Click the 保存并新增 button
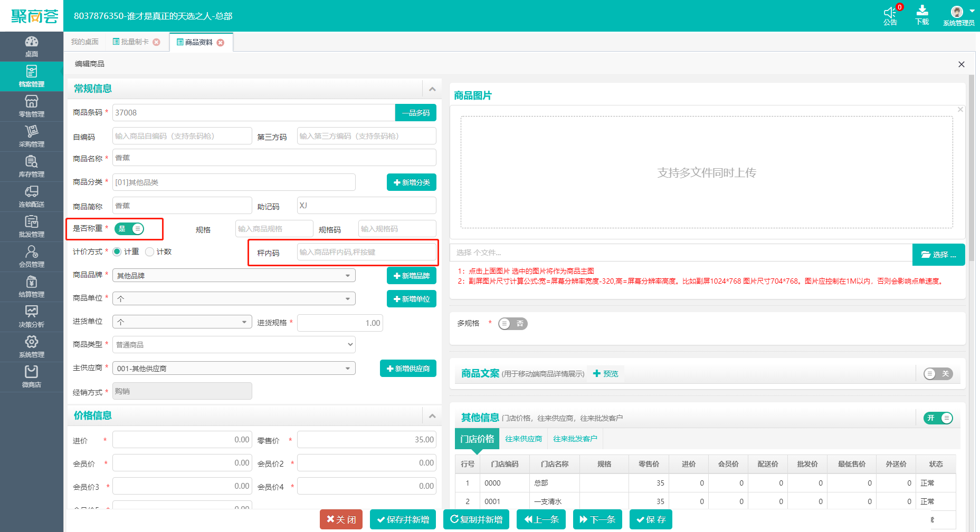This screenshot has height=532, width=980. 403,519
